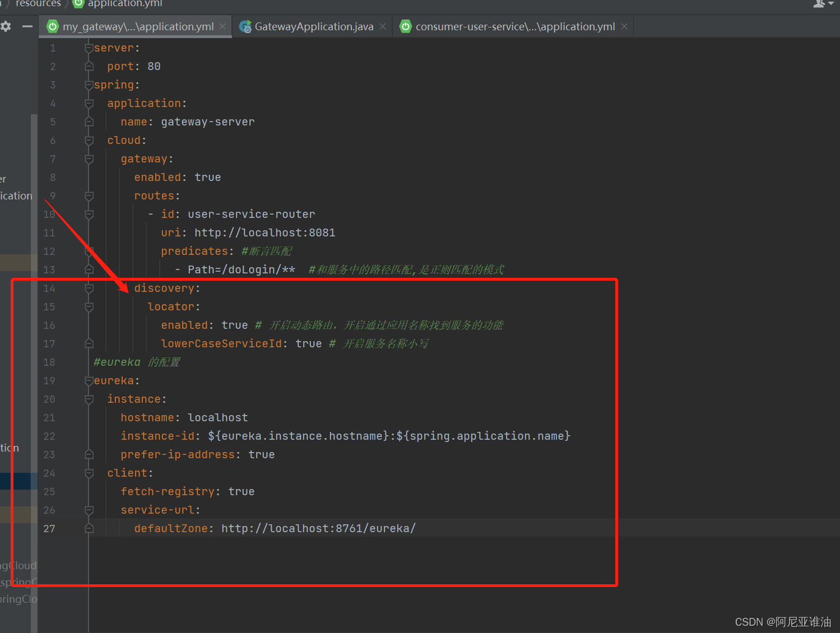Click the Spring icon on consumer-user-service tab
Screen dimensions: 840x633
coord(405,26)
